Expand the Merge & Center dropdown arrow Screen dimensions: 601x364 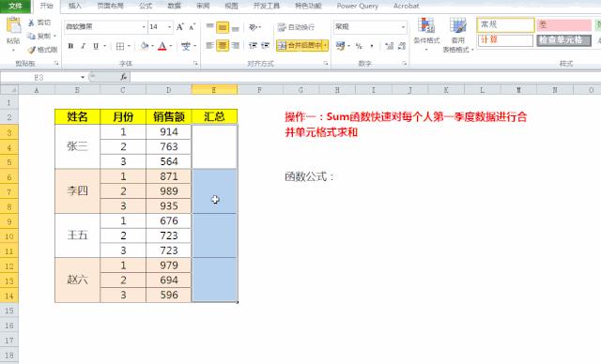tap(326, 46)
